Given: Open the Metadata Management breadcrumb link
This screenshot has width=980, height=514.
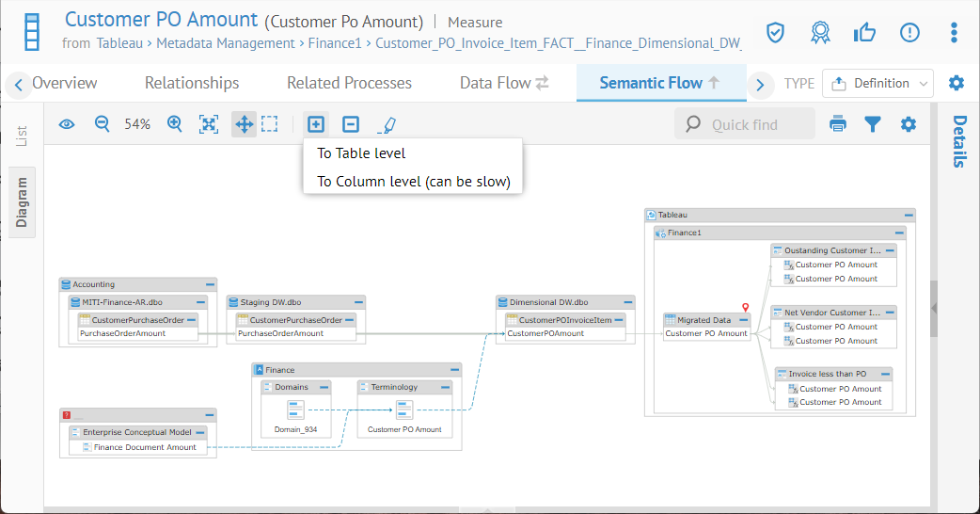Looking at the screenshot, I should click(225, 43).
